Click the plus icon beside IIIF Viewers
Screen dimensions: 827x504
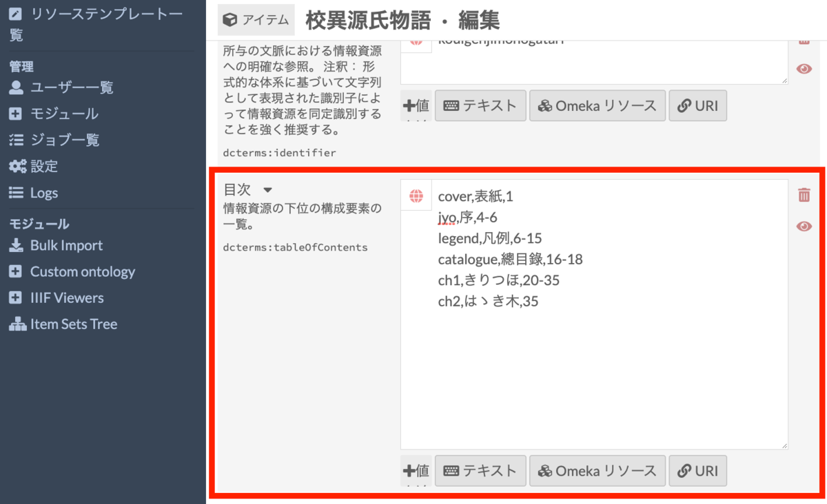pyautogui.click(x=16, y=297)
